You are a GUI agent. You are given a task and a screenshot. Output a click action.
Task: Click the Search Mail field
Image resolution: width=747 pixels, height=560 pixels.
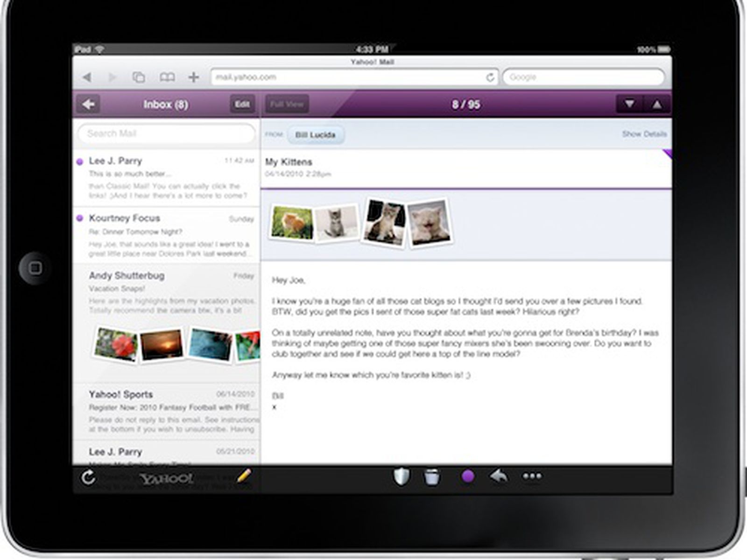[167, 133]
